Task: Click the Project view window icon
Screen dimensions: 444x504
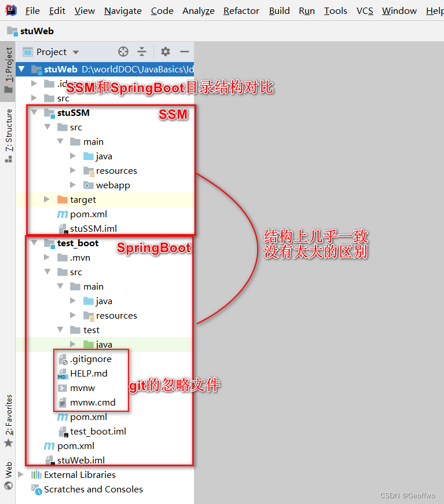Action: tap(28, 52)
